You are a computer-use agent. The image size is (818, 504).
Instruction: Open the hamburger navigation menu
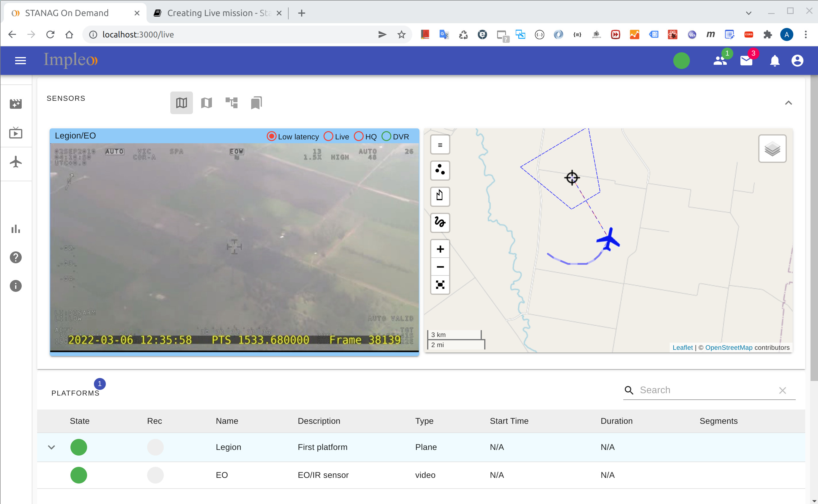(x=20, y=60)
